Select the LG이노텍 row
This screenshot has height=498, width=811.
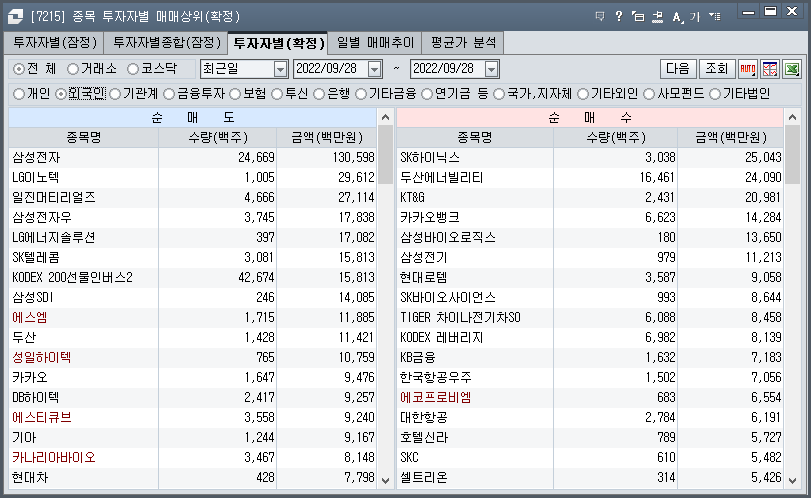click(x=192, y=177)
